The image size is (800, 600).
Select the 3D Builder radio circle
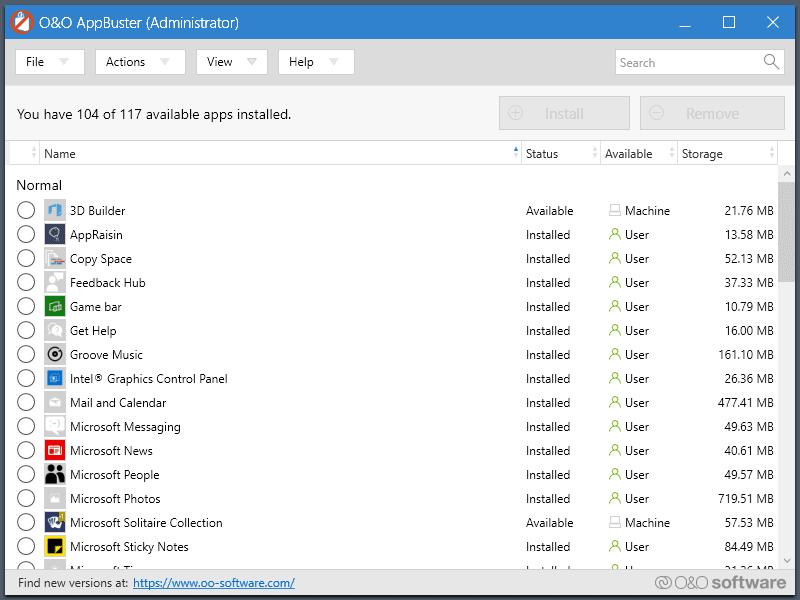click(x=26, y=210)
